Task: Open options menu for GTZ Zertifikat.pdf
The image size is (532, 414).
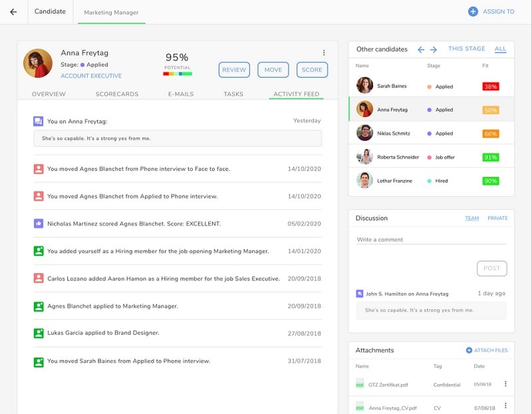Action: [505, 383]
